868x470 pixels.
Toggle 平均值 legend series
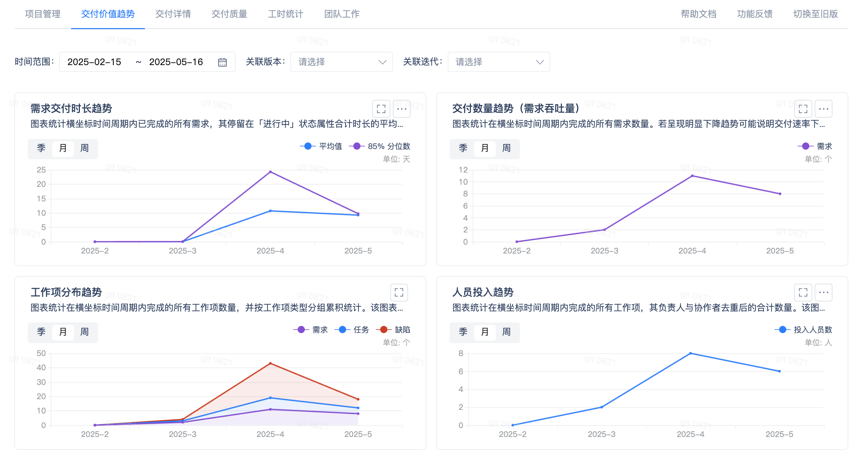321,146
